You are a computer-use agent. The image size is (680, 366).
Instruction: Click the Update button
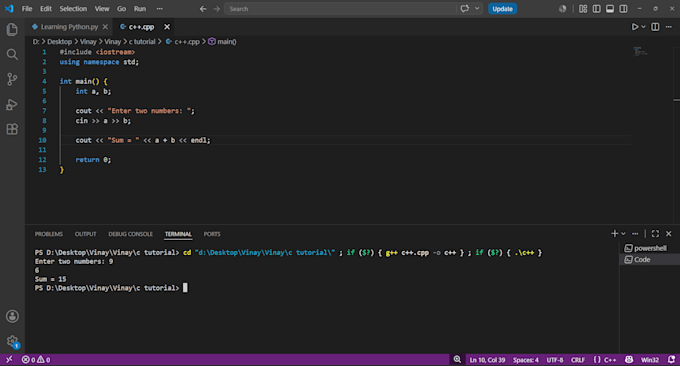pyautogui.click(x=502, y=9)
